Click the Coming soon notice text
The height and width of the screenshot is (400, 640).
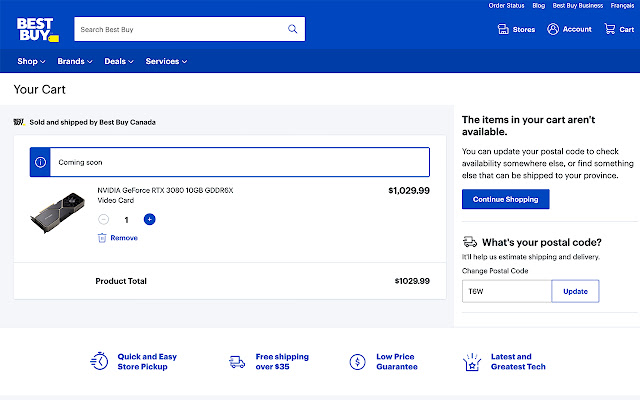click(x=80, y=162)
